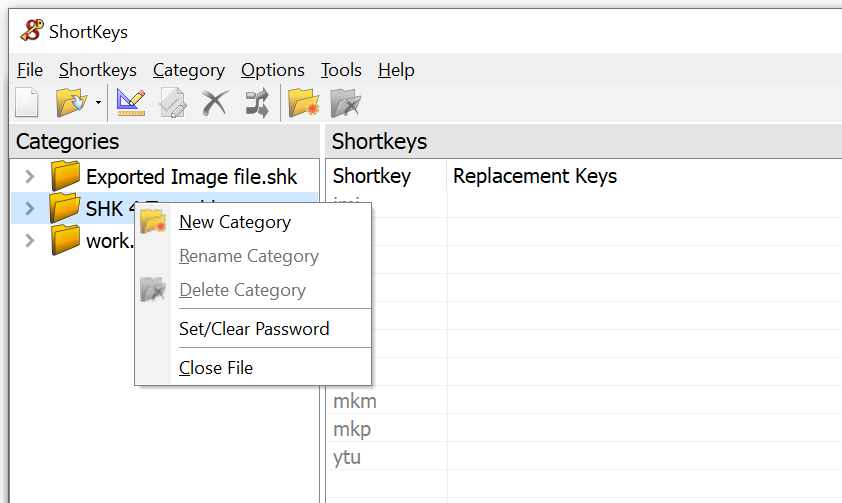Select the Exported Image file.shk folder
The width and height of the screenshot is (842, 503).
point(191,177)
